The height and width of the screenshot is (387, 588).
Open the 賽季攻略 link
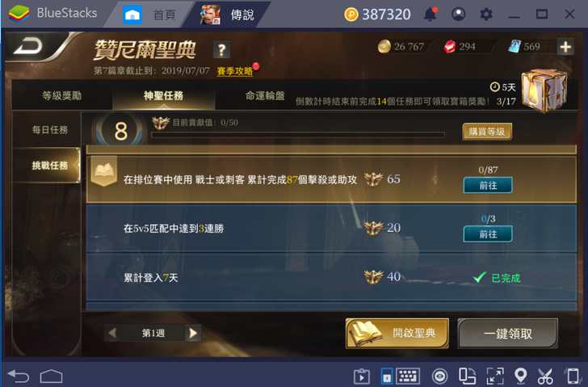[x=235, y=71]
